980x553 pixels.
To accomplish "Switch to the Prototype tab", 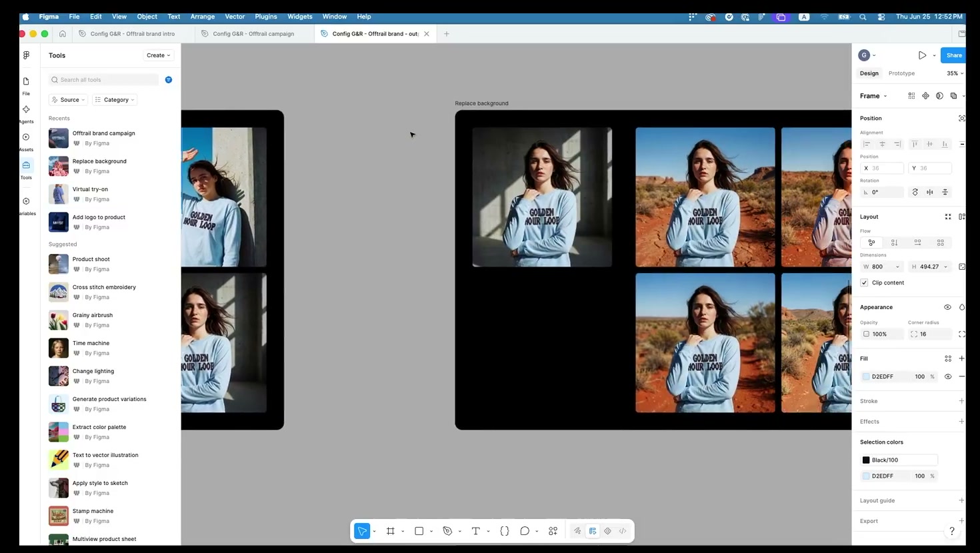I will click(x=901, y=73).
